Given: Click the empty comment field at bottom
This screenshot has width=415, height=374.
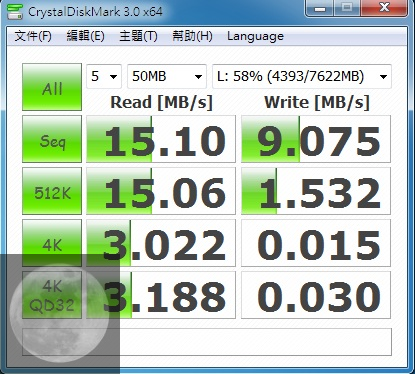Looking at the screenshot, I should coord(207,342).
